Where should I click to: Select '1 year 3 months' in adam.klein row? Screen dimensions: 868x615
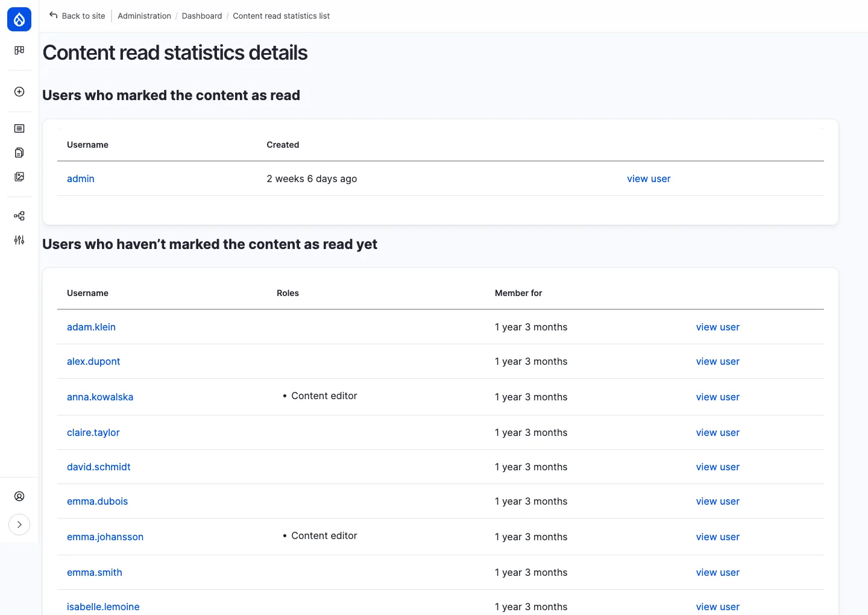click(x=531, y=327)
